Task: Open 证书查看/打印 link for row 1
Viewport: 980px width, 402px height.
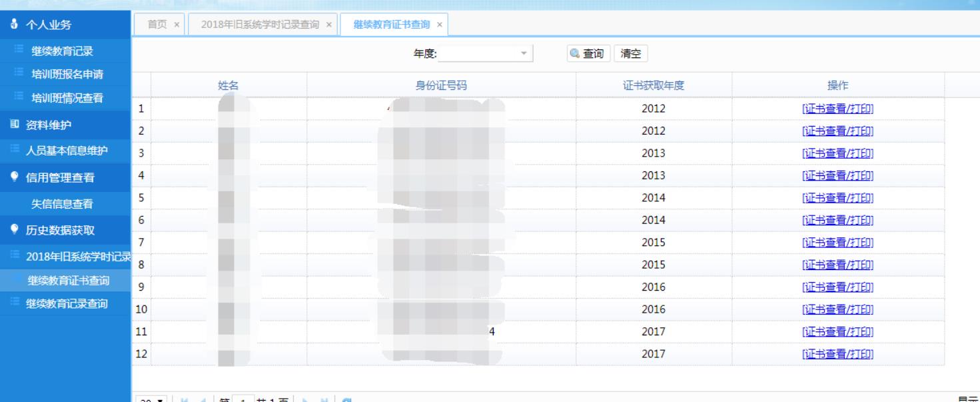Action: point(837,109)
